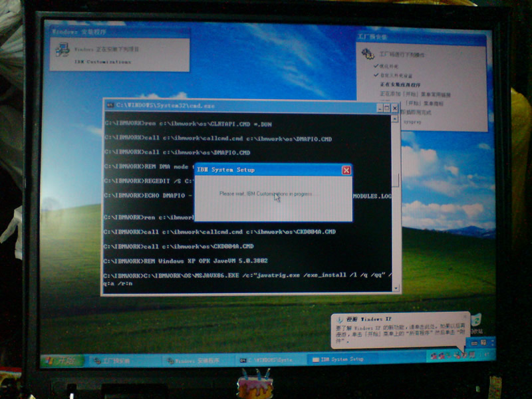
Task: Click the bold current step in 工厂预安装 list
Action: [400, 84]
